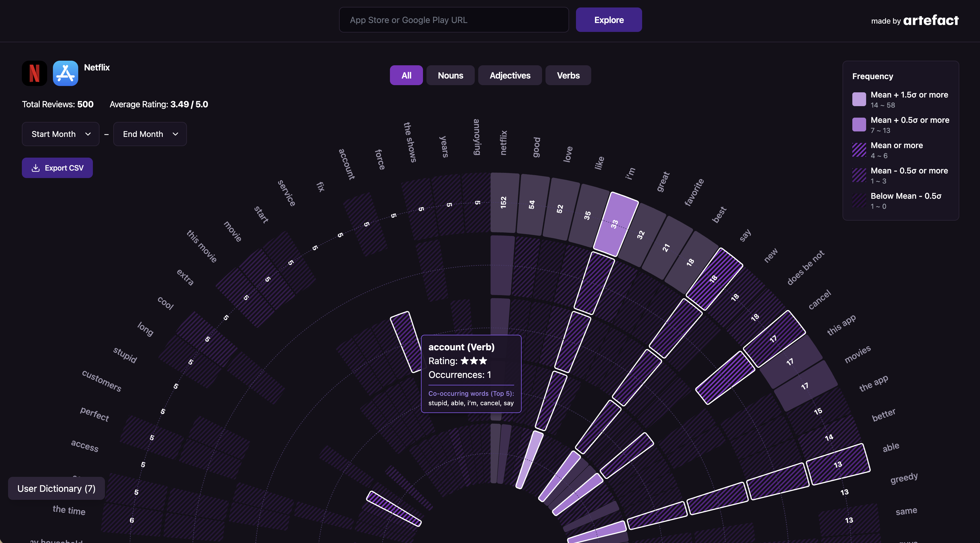
Task: Click the Netflix app logo icon
Action: click(x=34, y=73)
